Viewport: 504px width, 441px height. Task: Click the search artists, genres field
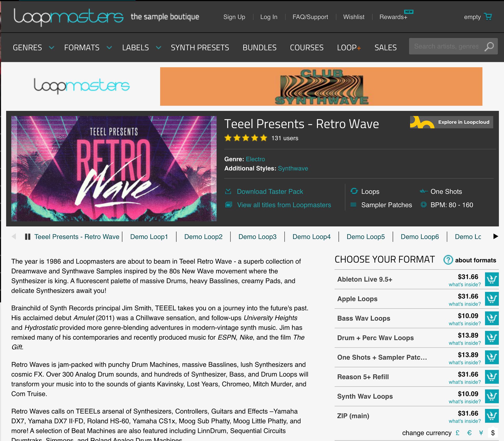pyautogui.click(x=446, y=46)
